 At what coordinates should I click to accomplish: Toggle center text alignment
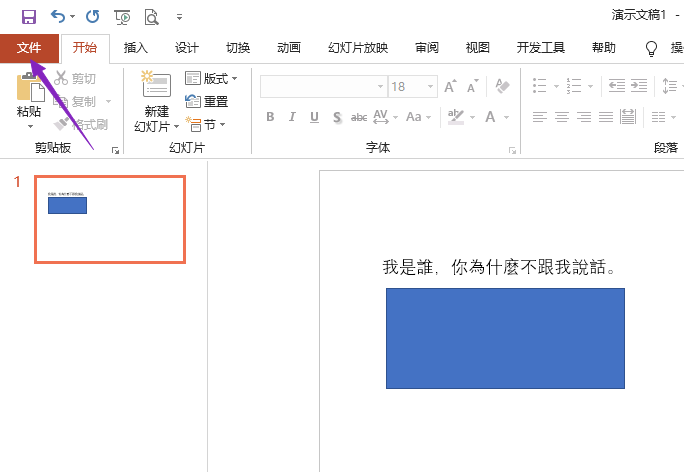(x=561, y=117)
